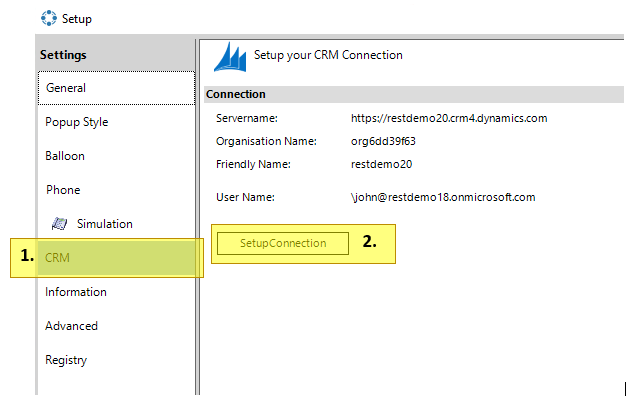This screenshot has width=630, height=403.
Task: Click the SetupConnection button
Action: pos(283,243)
